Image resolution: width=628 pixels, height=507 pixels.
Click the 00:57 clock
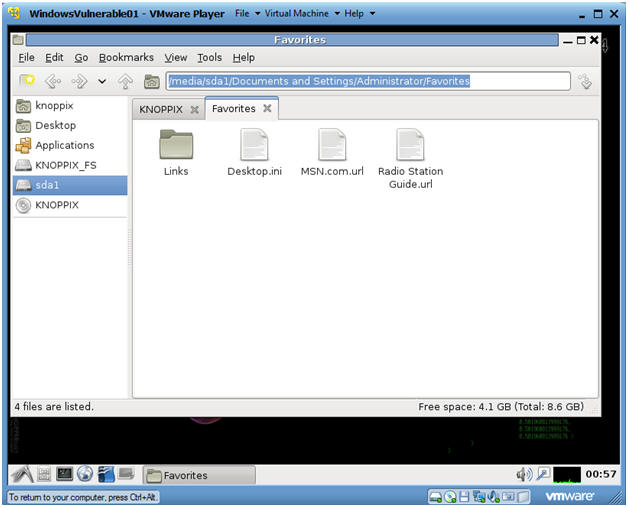click(601, 475)
